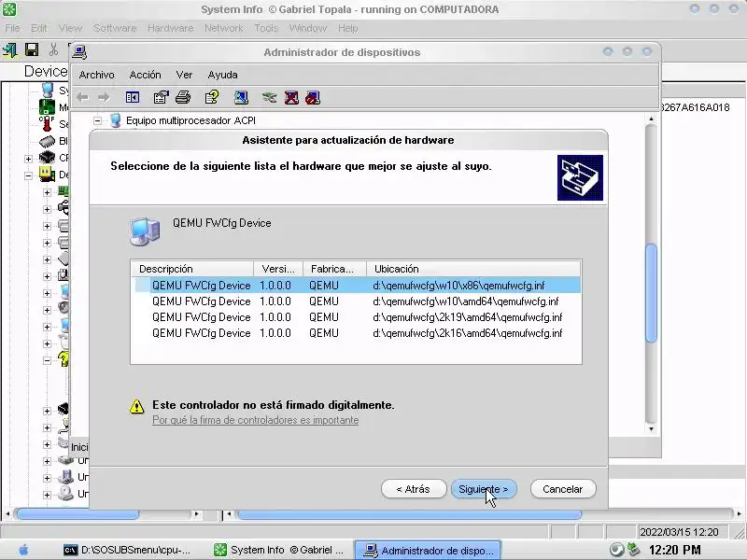This screenshot has height=560, width=747.
Task: Collapse the Equipo multiprocesador ACPI node
Action: coord(97,121)
